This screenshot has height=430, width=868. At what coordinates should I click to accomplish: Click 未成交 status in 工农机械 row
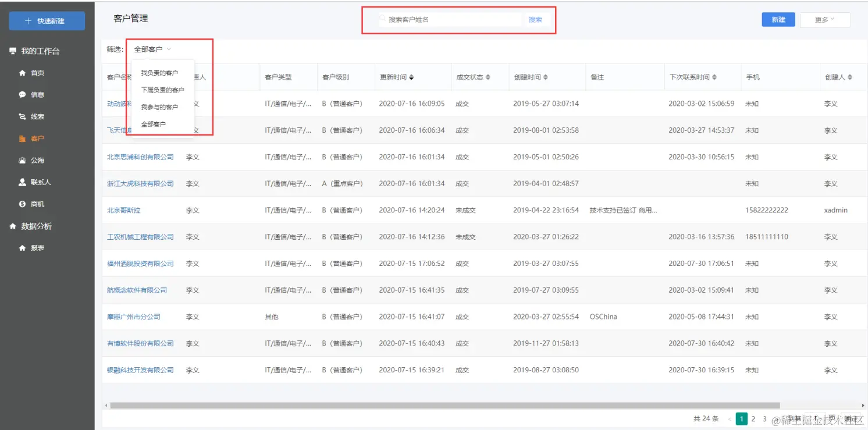tap(465, 237)
